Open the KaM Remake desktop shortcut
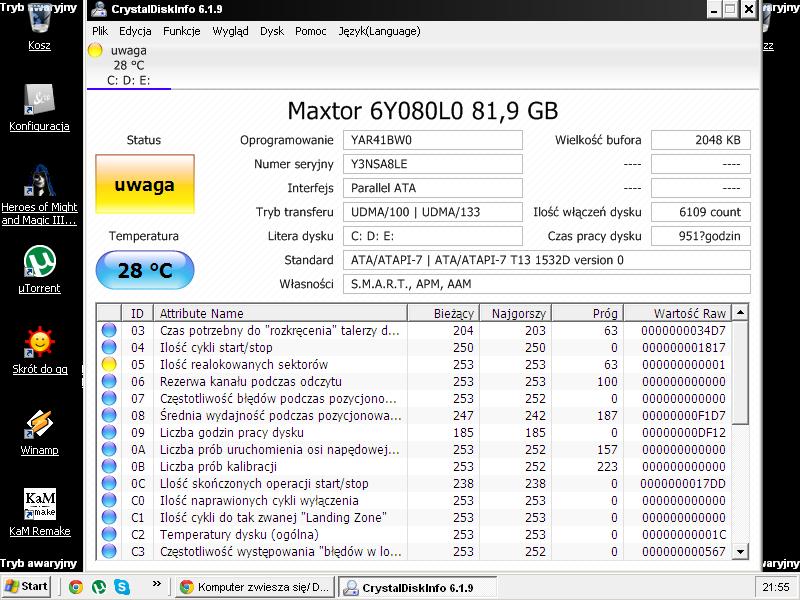The height and width of the screenshot is (600, 800). click(39, 513)
